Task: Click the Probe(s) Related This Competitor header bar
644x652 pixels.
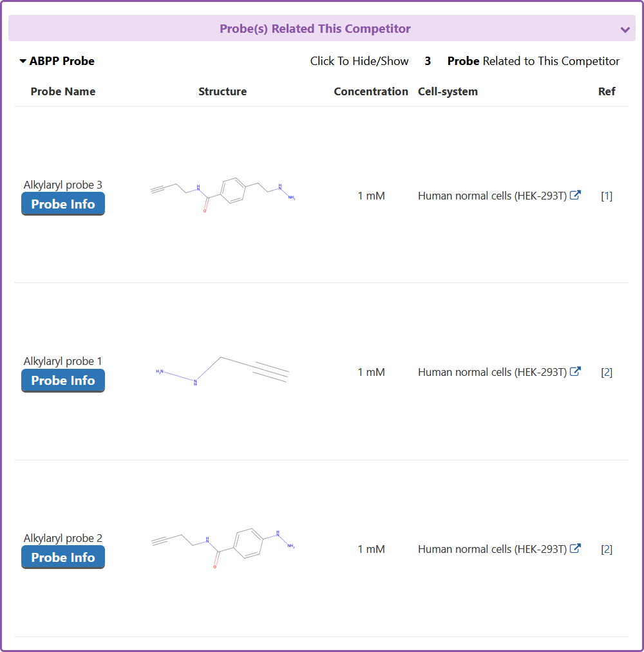Action: (315, 29)
